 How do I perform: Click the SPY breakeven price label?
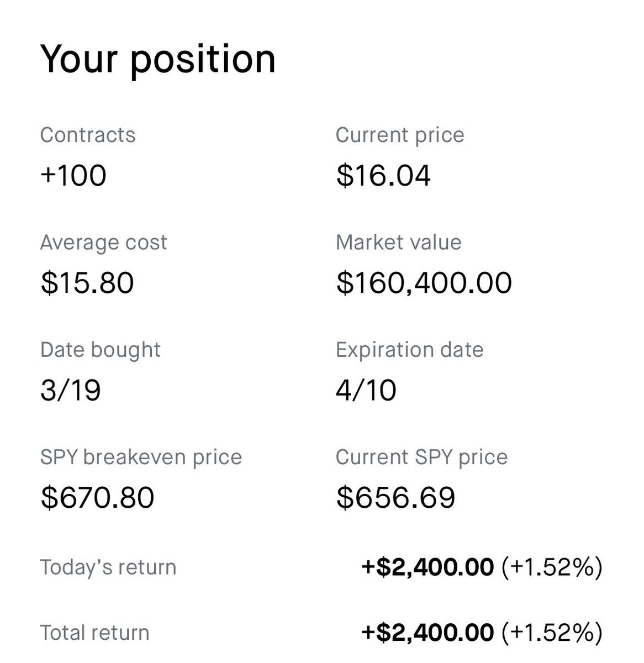(x=141, y=457)
